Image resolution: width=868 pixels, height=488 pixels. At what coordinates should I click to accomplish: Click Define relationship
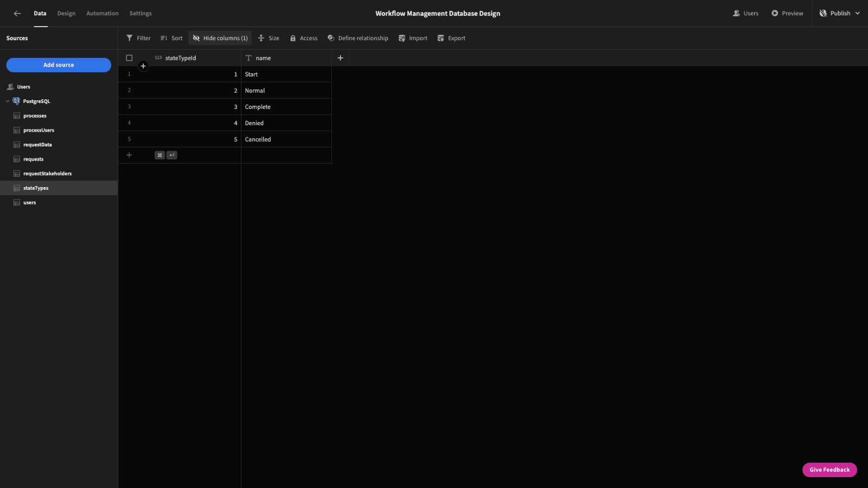358,38
